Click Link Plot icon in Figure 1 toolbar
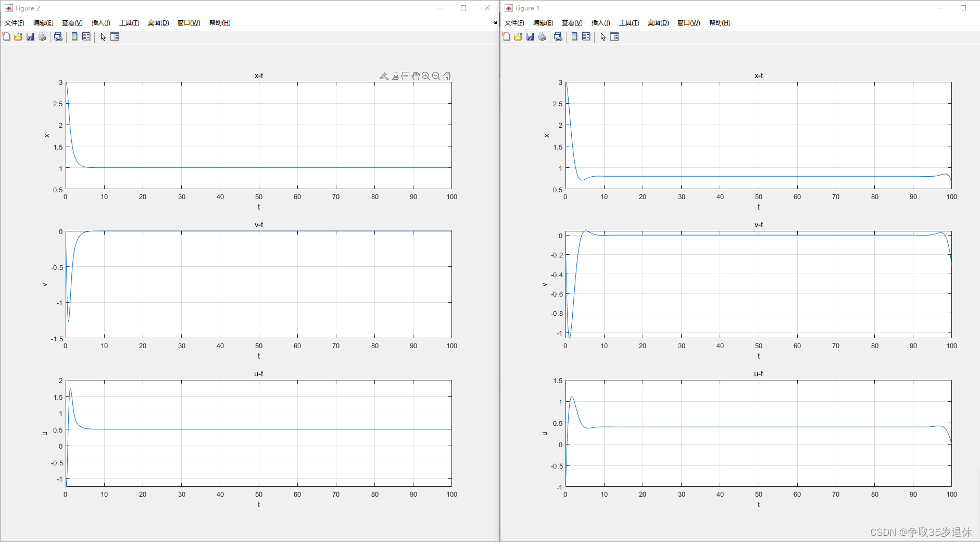Image resolution: width=980 pixels, height=542 pixels. point(558,36)
